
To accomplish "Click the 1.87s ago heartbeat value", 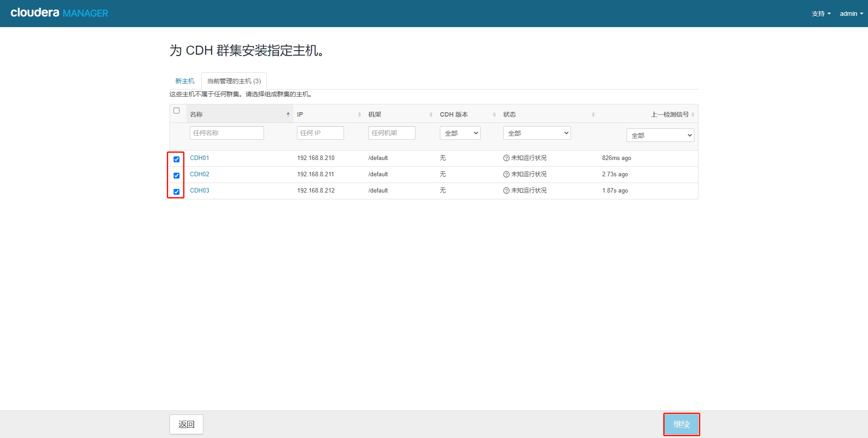I will coord(615,190).
